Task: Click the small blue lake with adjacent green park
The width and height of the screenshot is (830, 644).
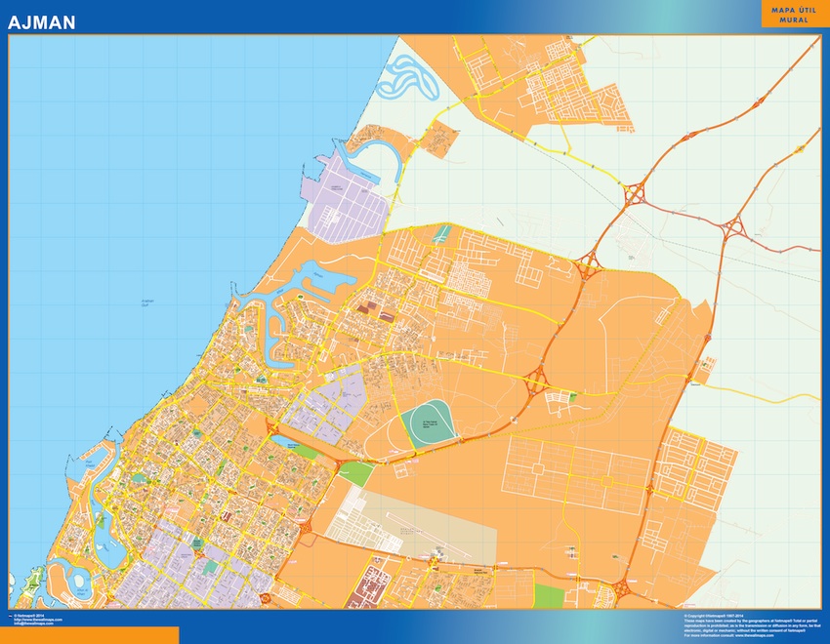Action: (287, 441)
